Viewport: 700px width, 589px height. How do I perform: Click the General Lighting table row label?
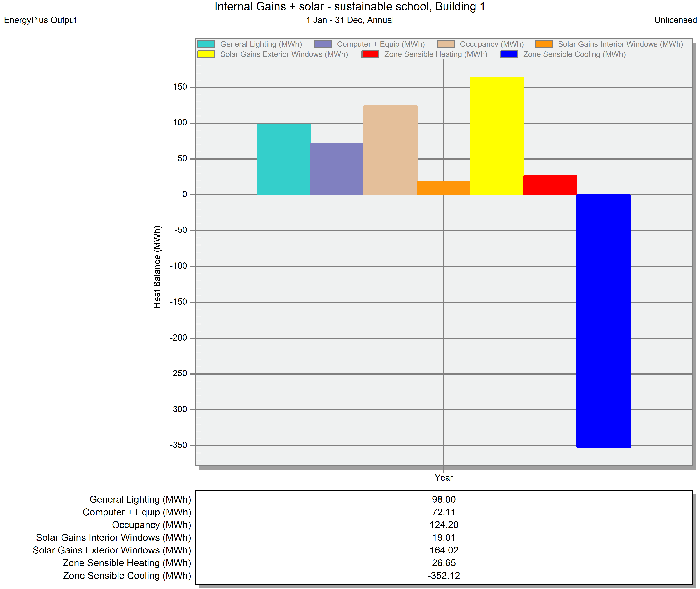click(x=140, y=500)
